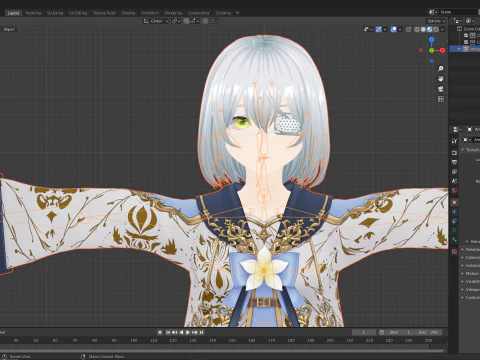Toggle proportional editing
This screenshot has width=480, height=360.
click(x=205, y=21)
